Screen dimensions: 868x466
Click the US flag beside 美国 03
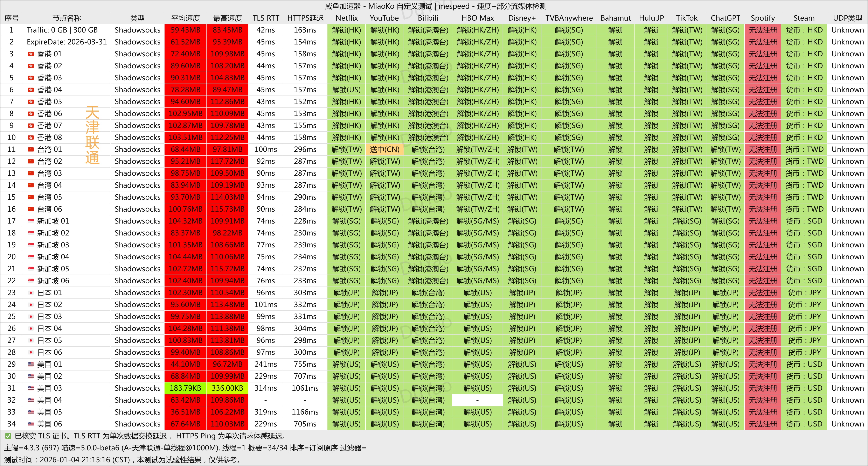point(31,388)
